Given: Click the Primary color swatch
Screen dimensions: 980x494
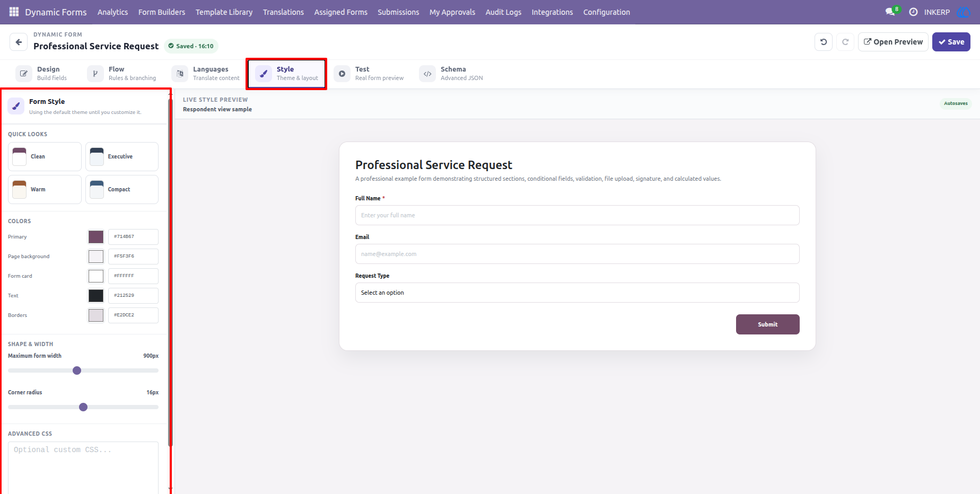Looking at the screenshot, I should [96, 237].
